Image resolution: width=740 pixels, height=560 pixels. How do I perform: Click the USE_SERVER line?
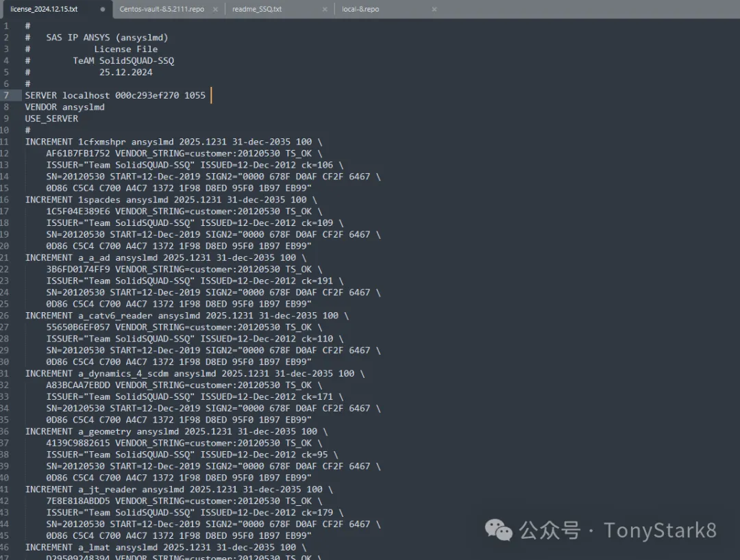tap(51, 119)
